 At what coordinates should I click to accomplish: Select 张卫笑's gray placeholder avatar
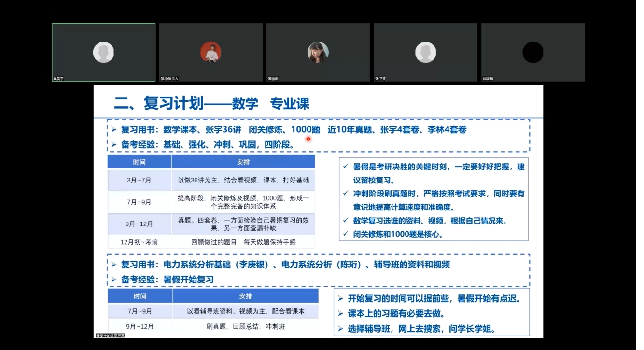[425, 52]
